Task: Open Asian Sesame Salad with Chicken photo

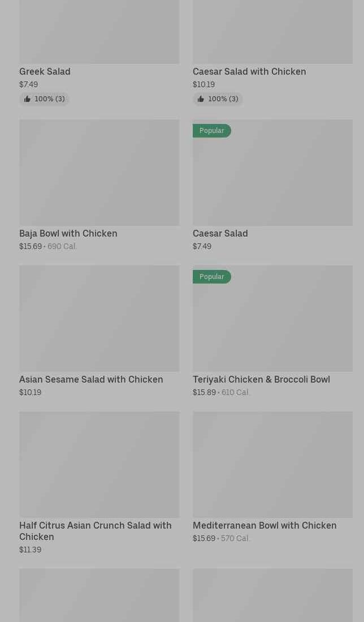Action: (99, 318)
